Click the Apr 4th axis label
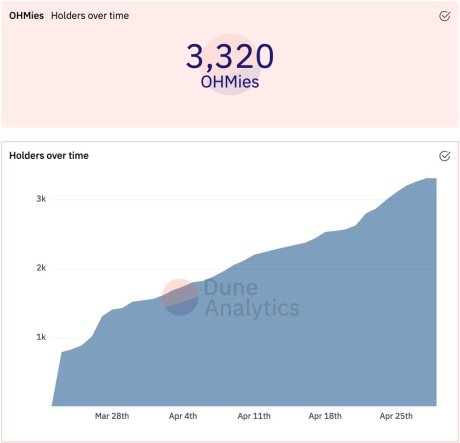This screenshot has width=460, height=443. coord(183,416)
